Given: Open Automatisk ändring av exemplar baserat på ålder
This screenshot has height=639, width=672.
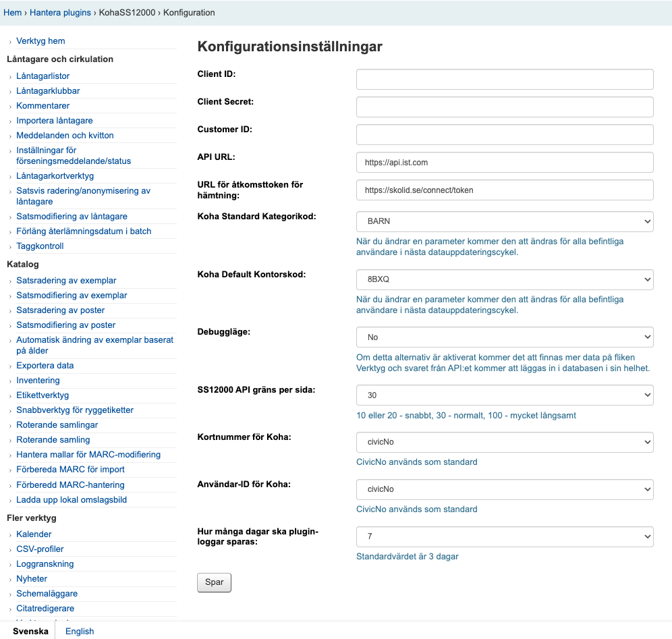Looking at the screenshot, I should coord(94,345).
